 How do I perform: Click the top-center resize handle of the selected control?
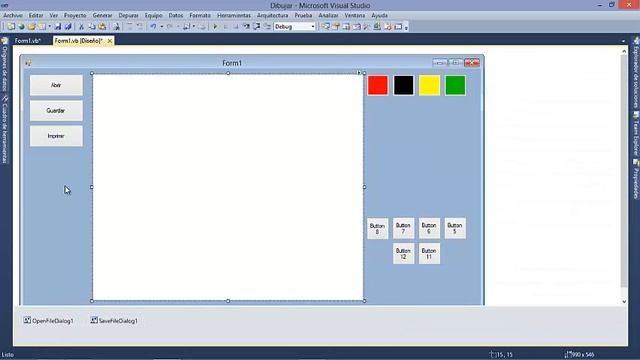228,73
